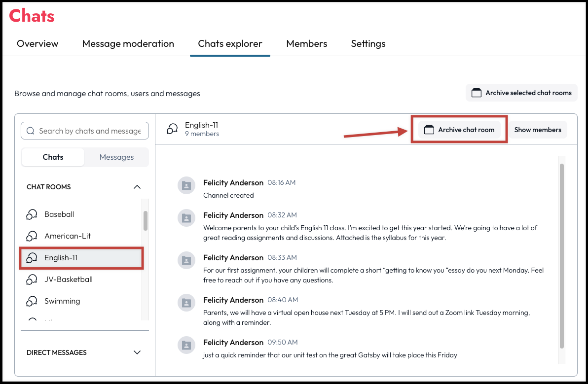Click the English-11 chat room icon in list
588x384 pixels.
[32, 258]
